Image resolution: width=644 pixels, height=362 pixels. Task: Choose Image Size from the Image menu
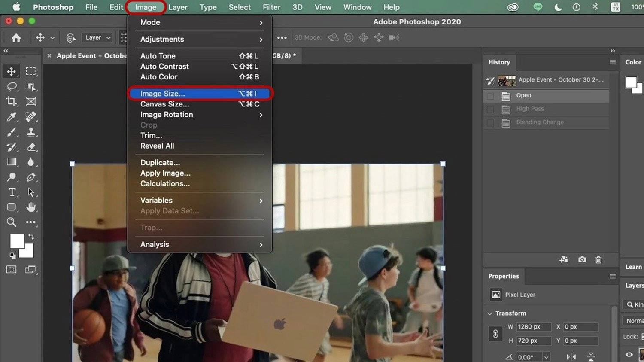[x=200, y=94]
